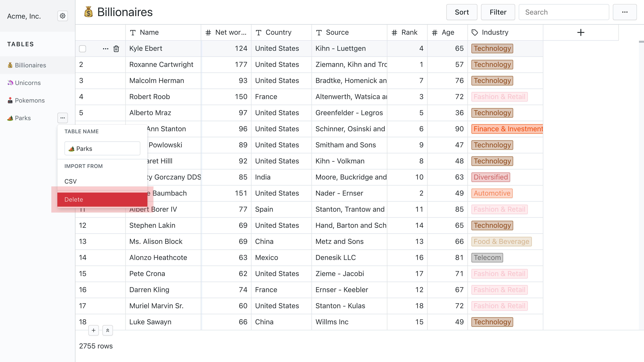Image resolution: width=644 pixels, height=362 pixels.
Task: Open row options ellipsis for Kyle Ebert
Action: pos(106,49)
